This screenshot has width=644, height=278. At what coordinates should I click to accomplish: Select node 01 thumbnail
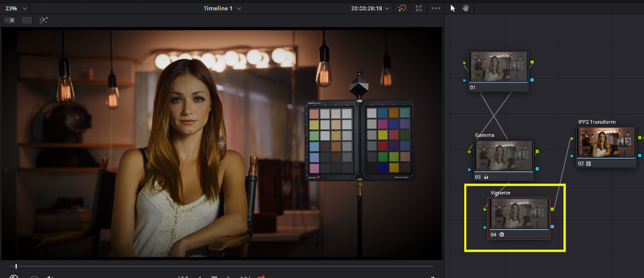499,67
